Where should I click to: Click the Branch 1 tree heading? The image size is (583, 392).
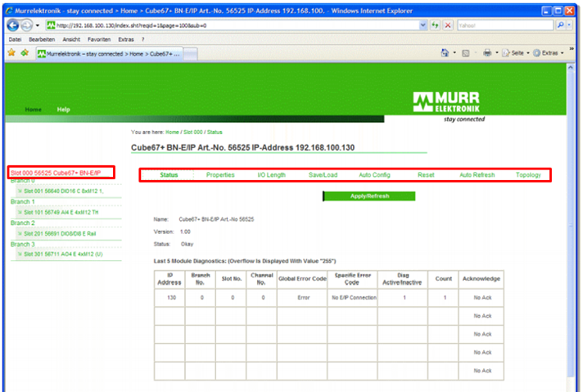tap(23, 202)
